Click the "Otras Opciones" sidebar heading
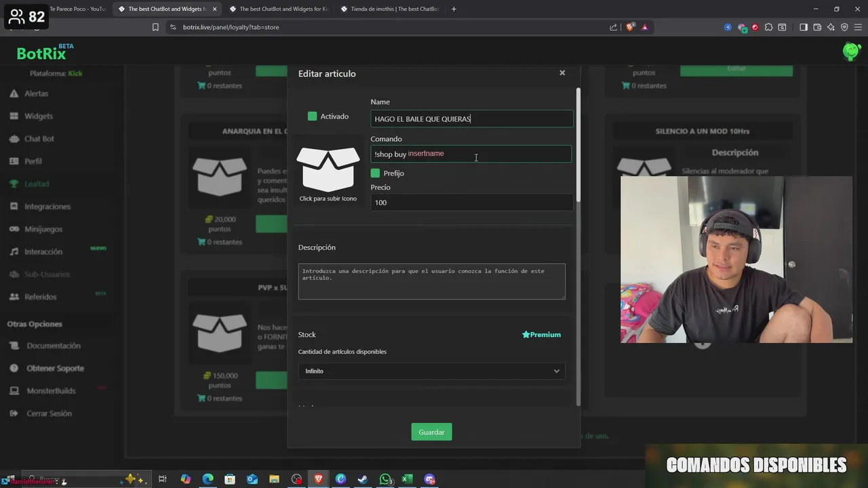 pyautogui.click(x=35, y=324)
